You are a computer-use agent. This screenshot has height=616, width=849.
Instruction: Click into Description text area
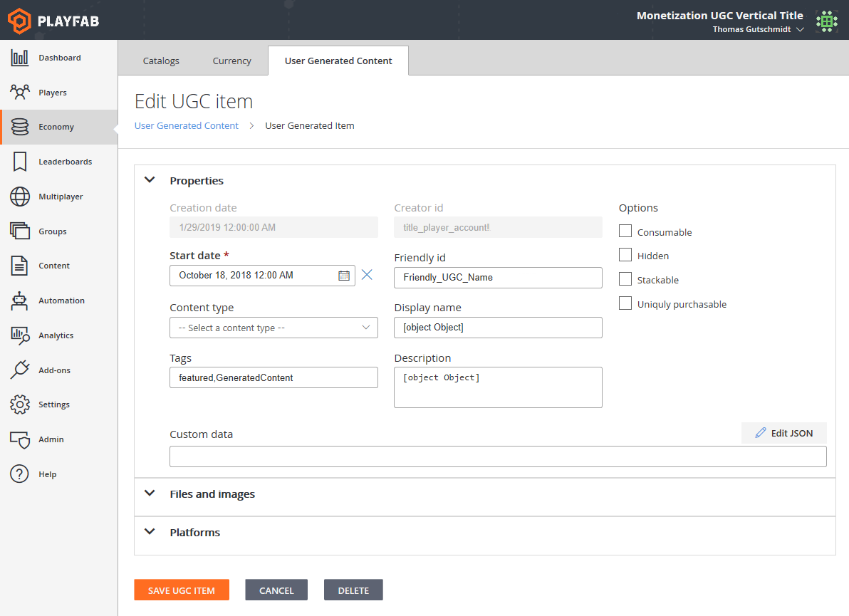tap(498, 387)
